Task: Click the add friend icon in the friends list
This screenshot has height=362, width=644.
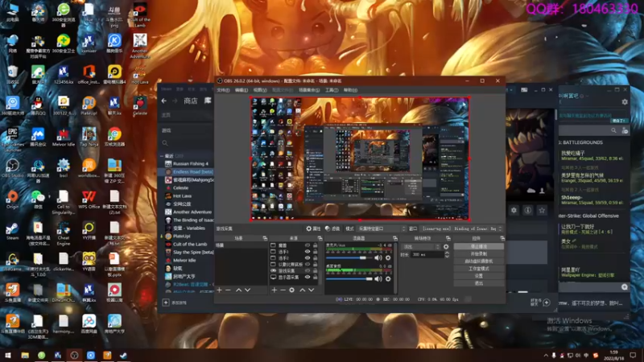Action: (625, 130)
